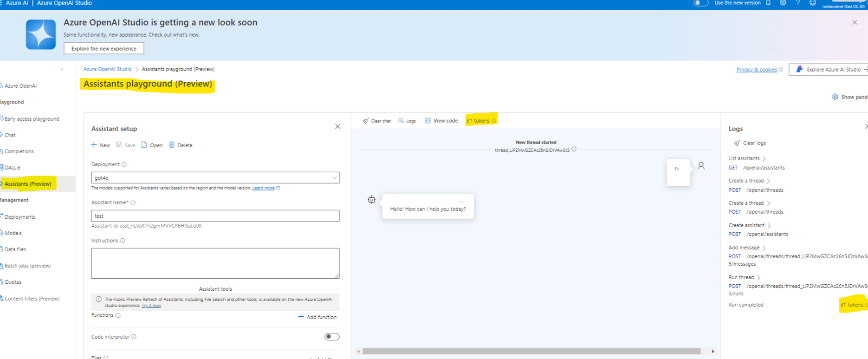The height and width of the screenshot is (359, 868).
Task: Dismiss the new look announcement banner
Action: point(855,22)
